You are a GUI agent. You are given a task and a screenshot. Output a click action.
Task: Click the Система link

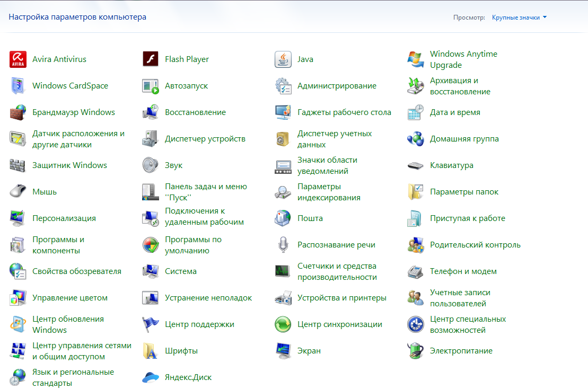[181, 271]
